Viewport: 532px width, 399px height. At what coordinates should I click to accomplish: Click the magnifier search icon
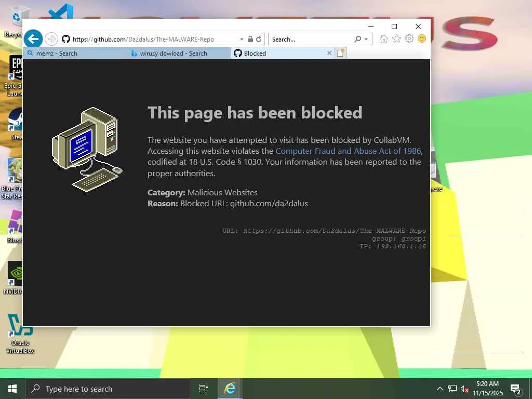pyautogui.click(x=357, y=39)
